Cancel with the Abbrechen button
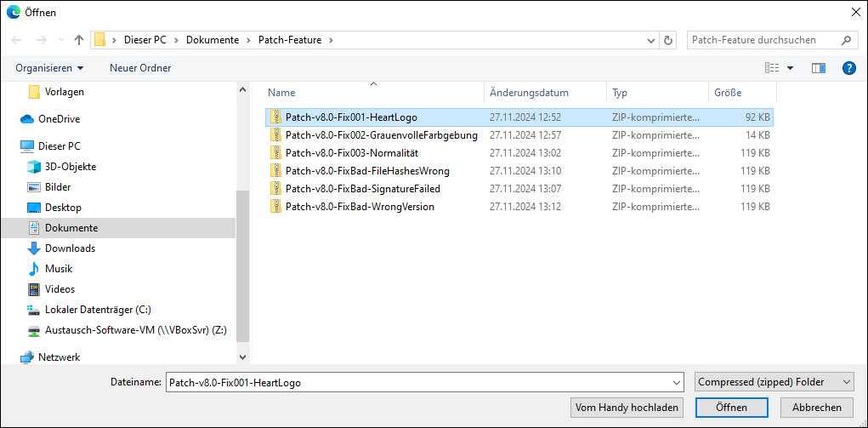The height and width of the screenshot is (428, 868). 817,408
